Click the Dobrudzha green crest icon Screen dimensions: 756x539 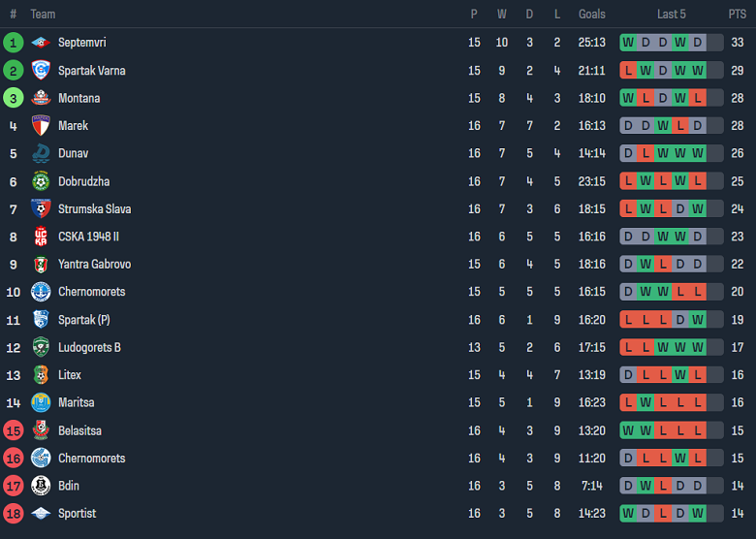tap(40, 181)
